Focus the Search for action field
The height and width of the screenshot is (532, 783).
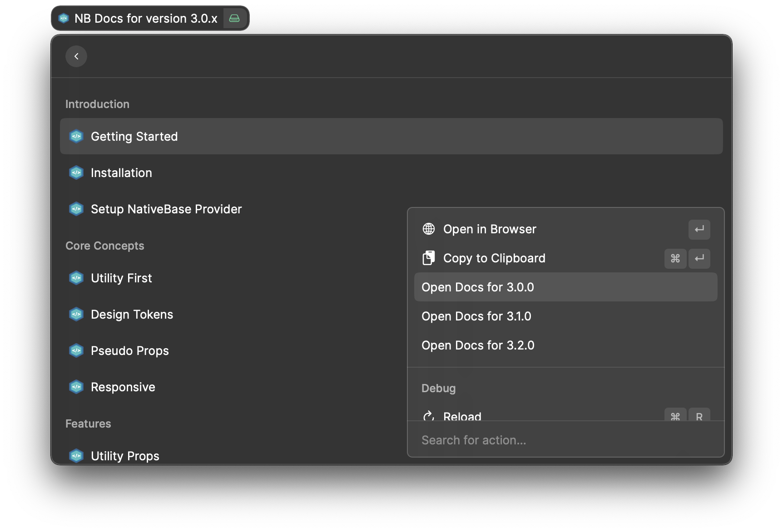click(x=565, y=440)
